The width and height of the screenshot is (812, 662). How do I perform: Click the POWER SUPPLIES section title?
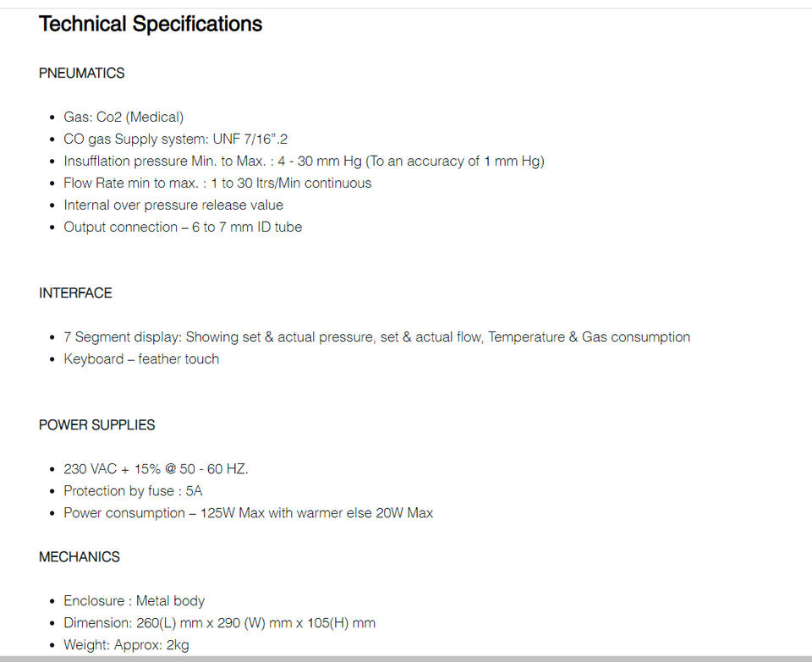tap(96, 425)
